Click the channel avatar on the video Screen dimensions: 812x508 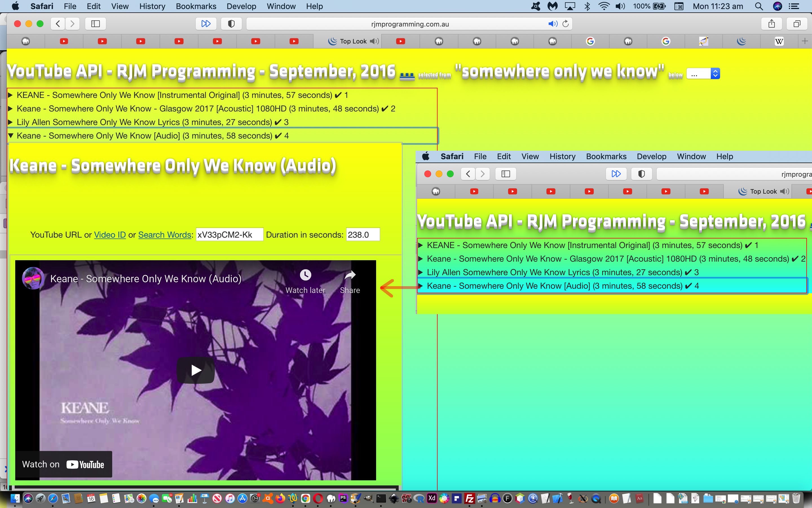(33, 279)
